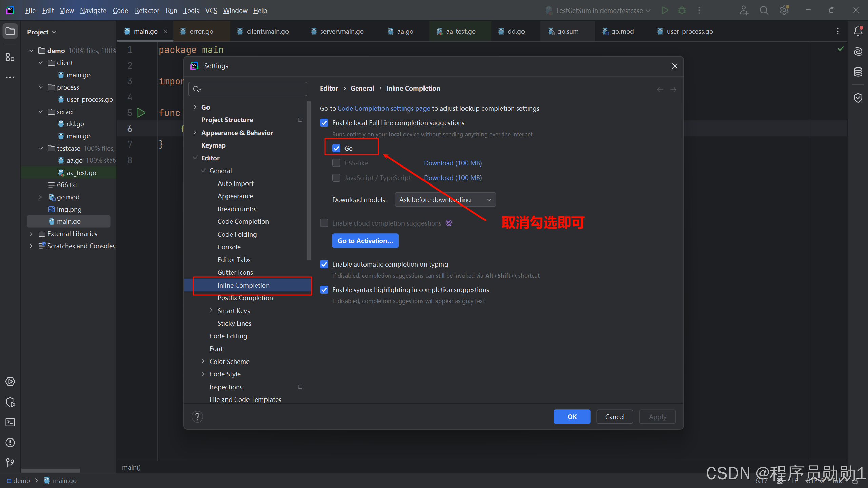Open the Structure tool window icon
The image size is (868, 488).
point(10,57)
